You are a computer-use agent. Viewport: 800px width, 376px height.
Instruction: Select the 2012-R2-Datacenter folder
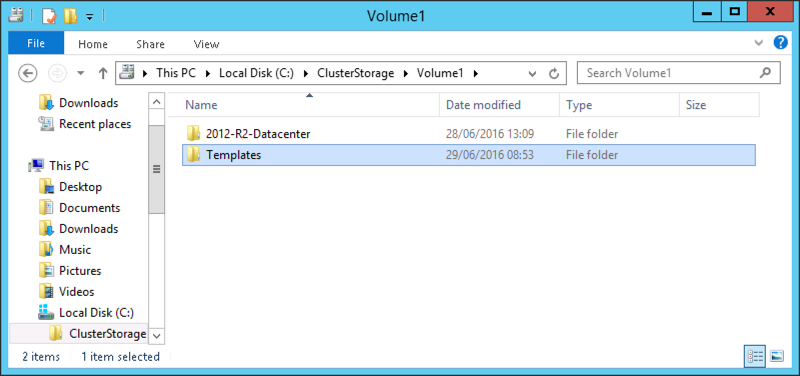tap(258, 134)
